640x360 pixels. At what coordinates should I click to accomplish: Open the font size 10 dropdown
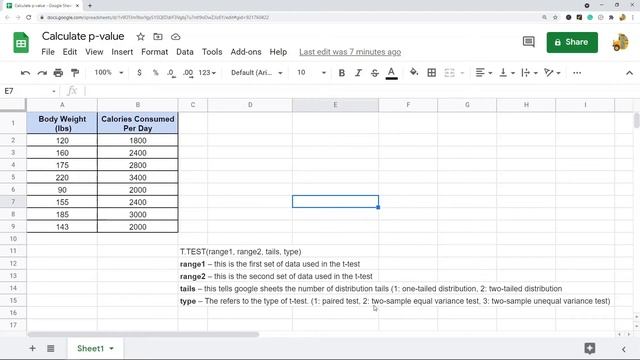(311, 73)
